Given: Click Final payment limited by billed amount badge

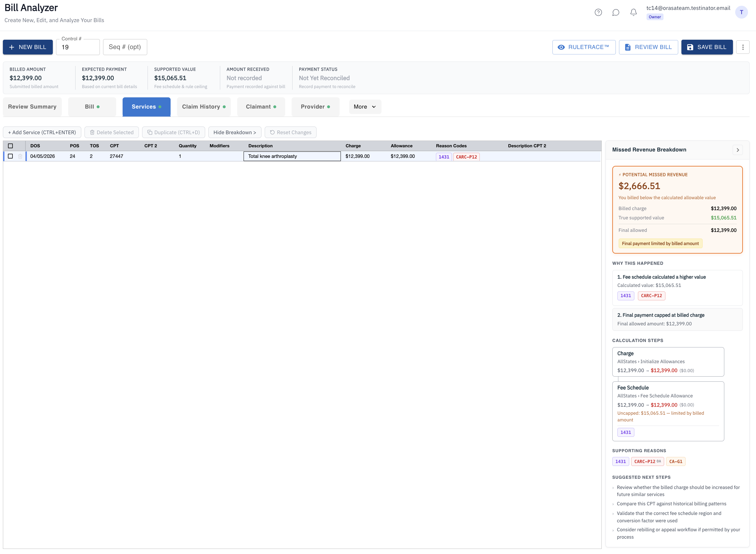Looking at the screenshot, I should click(660, 244).
